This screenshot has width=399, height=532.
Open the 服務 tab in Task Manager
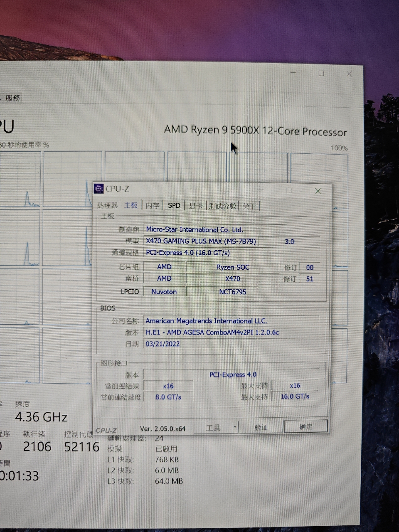[x=12, y=98]
